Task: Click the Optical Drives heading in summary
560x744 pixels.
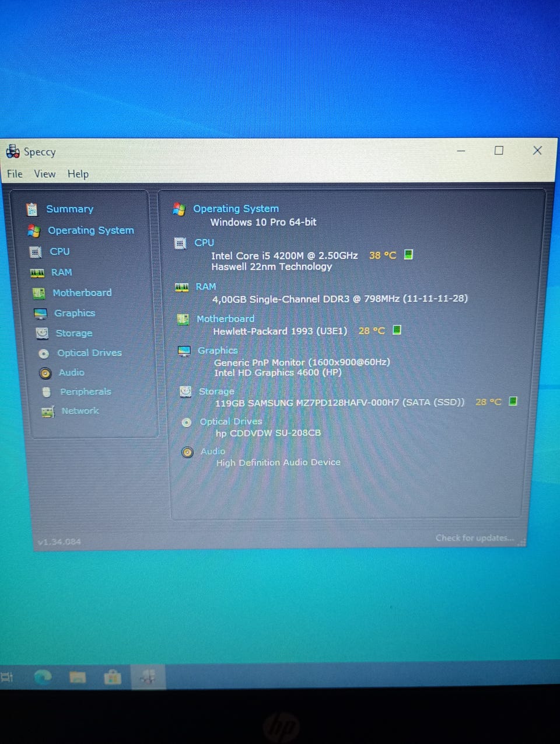Action: coord(231,422)
